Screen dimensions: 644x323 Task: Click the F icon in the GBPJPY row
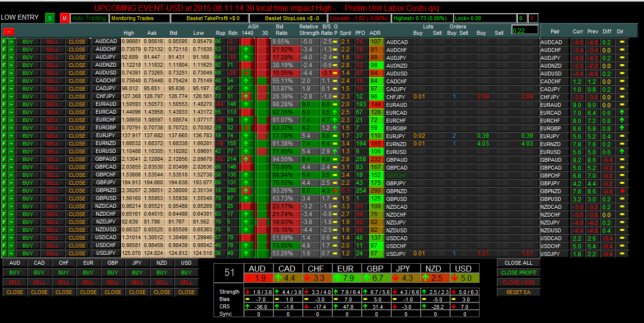coord(4,183)
